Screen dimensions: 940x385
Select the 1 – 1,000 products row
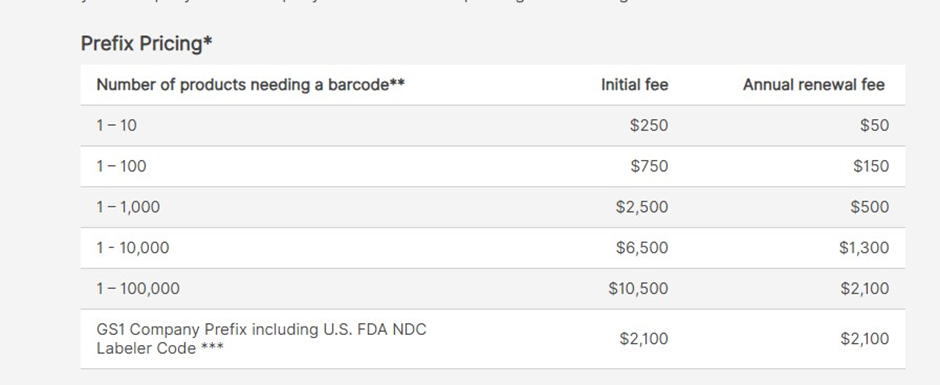(493, 207)
